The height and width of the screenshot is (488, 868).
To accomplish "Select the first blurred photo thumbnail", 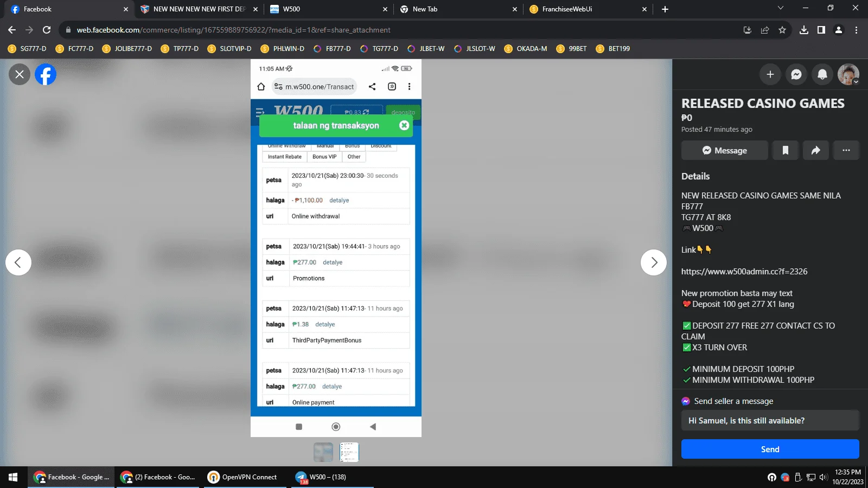I will [323, 452].
